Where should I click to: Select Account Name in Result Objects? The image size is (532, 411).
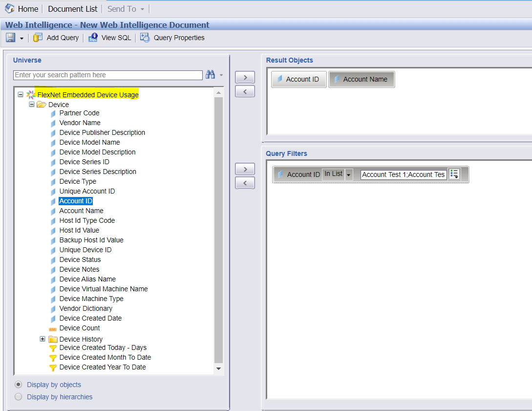click(362, 80)
